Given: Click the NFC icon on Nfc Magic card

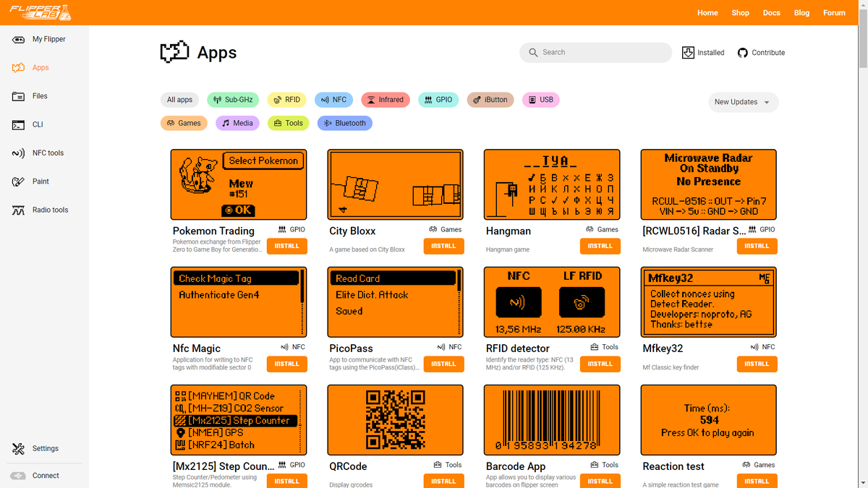Looking at the screenshot, I should pyautogui.click(x=284, y=347).
